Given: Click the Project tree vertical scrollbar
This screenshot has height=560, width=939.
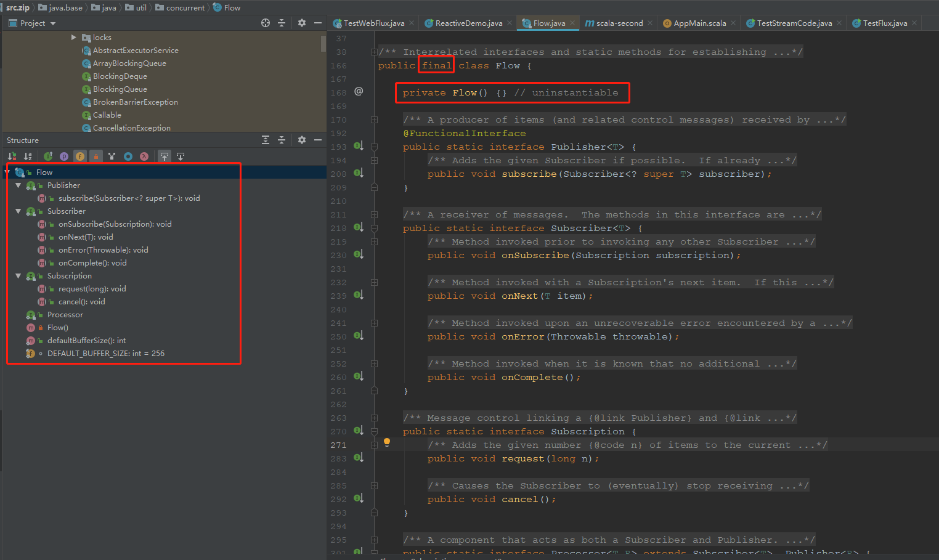Looking at the screenshot, I should pos(323,43).
